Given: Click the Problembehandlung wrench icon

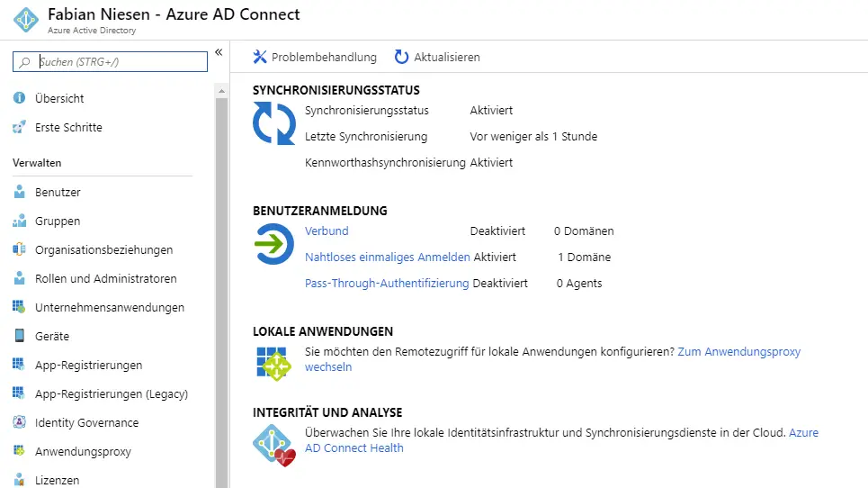Looking at the screenshot, I should [260, 57].
